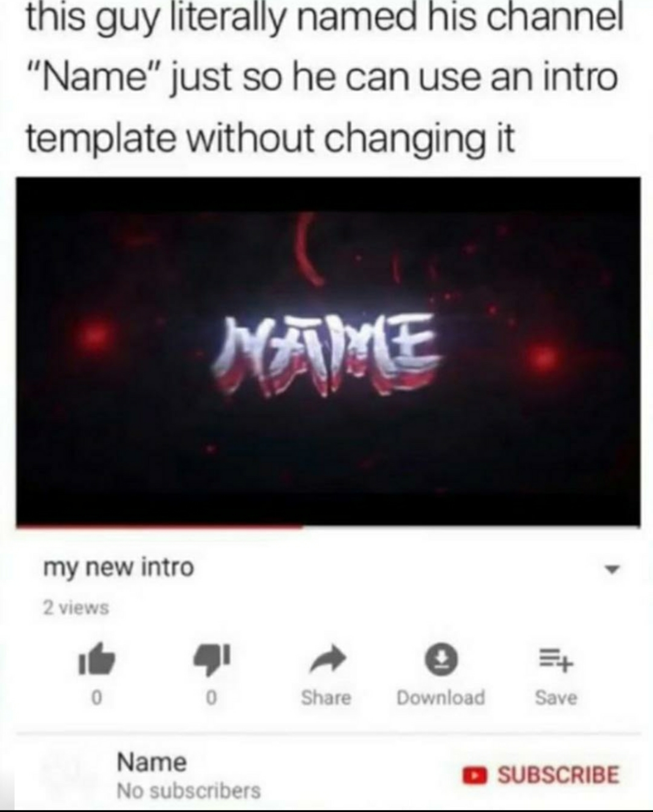
Task: Click the 'my new intro' video title
Action: tap(118, 568)
